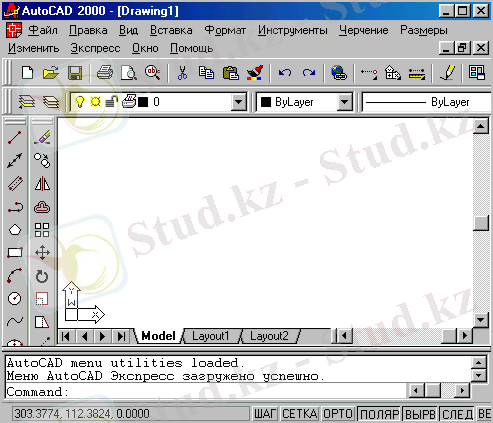The width and height of the screenshot is (493, 423).
Task: Expand the ByLayer color dropdown
Action: point(344,102)
